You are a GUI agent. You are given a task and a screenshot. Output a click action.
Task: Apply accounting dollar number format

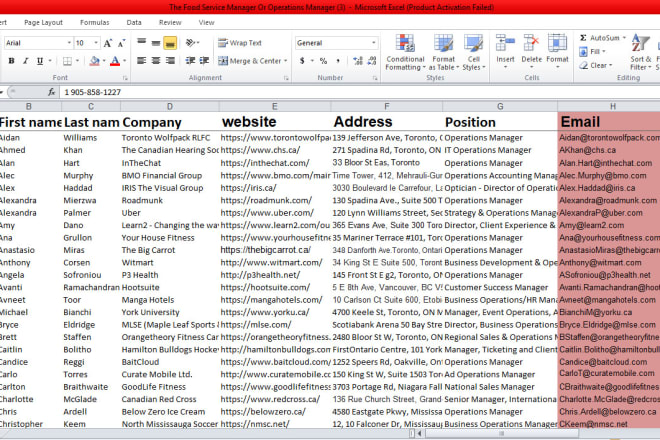tap(302, 61)
